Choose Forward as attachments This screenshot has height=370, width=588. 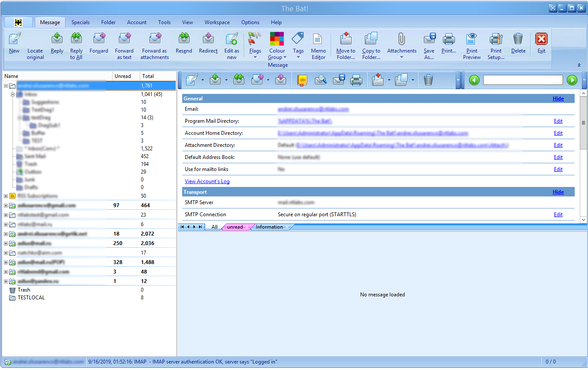tap(155, 46)
